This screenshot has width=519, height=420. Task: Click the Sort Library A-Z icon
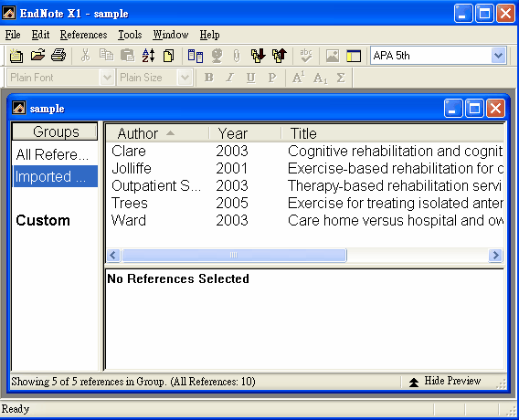tap(148, 56)
